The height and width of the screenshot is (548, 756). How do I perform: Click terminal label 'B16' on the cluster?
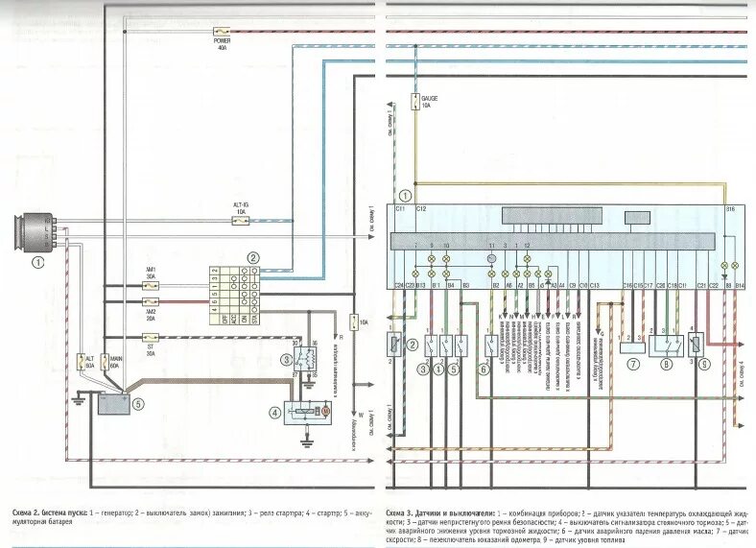point(730,209)
